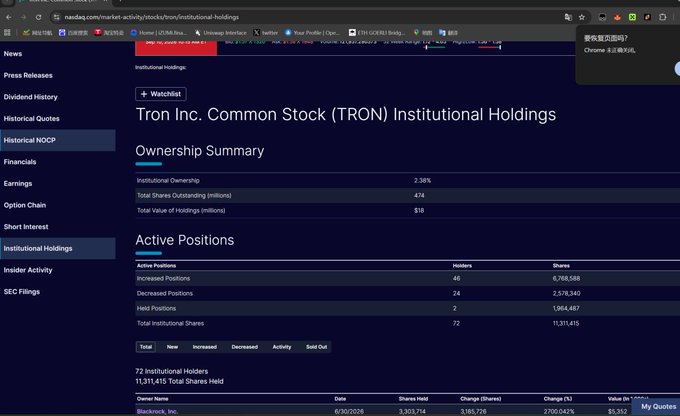Open the Blackrock, Inc. owner link
Screen dimensions: 680x416
tap(157, 411)
